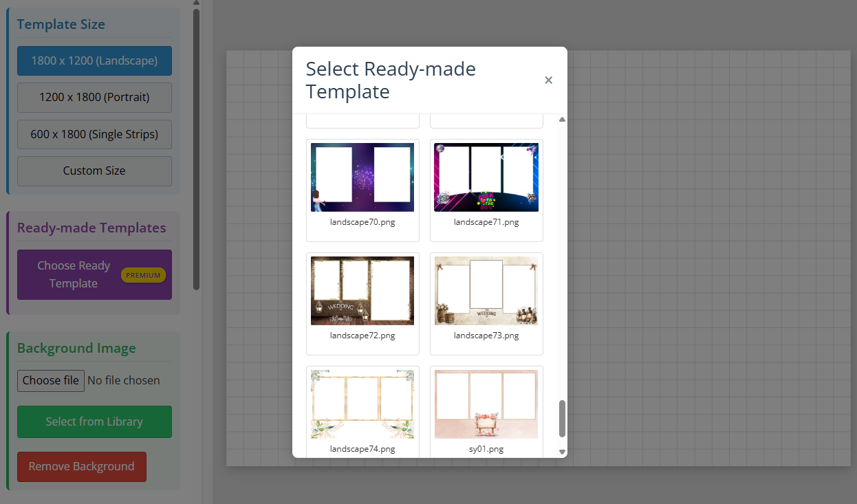Close the Select Ready-made Template dialog
Image resolution: width=857 pixels, height=504 pixels.
548,80
